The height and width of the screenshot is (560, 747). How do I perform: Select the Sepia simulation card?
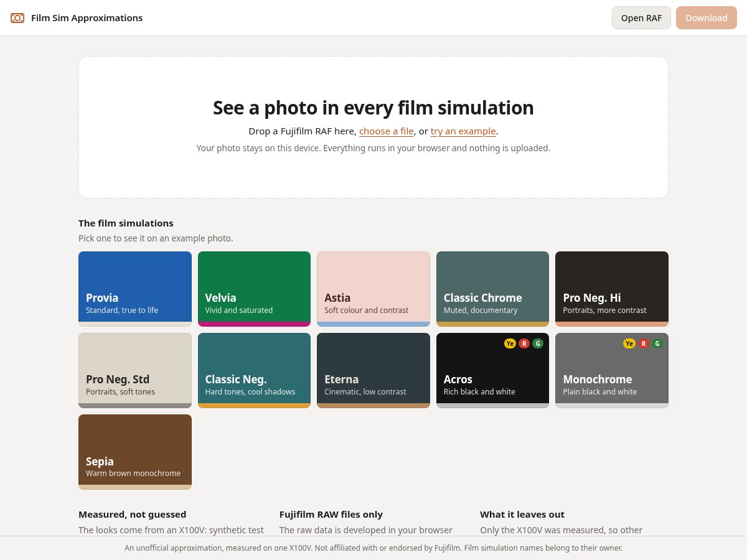[x=135, y=452]
